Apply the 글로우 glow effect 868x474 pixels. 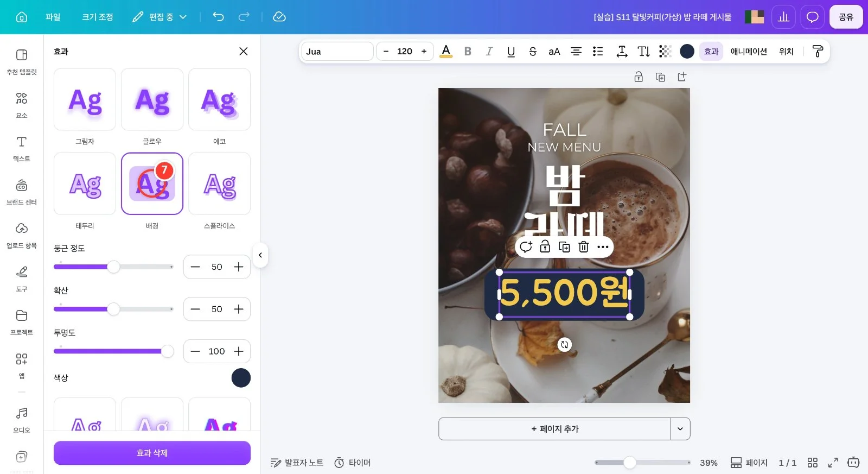tap(152, 99)
